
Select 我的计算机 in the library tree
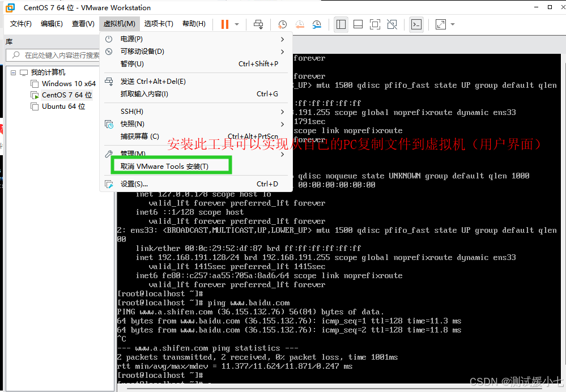tap(48, 72)
